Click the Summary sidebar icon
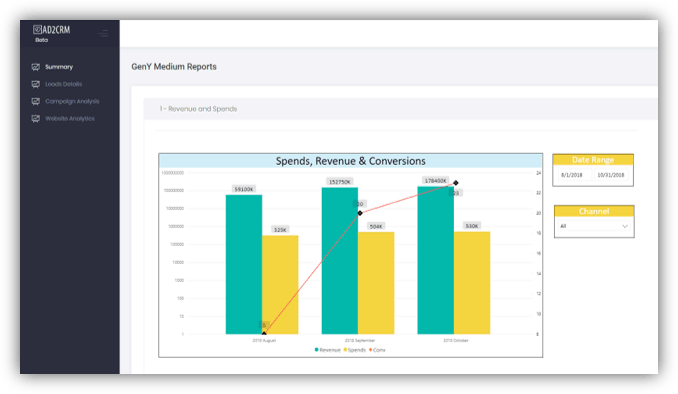 (35, 67)
